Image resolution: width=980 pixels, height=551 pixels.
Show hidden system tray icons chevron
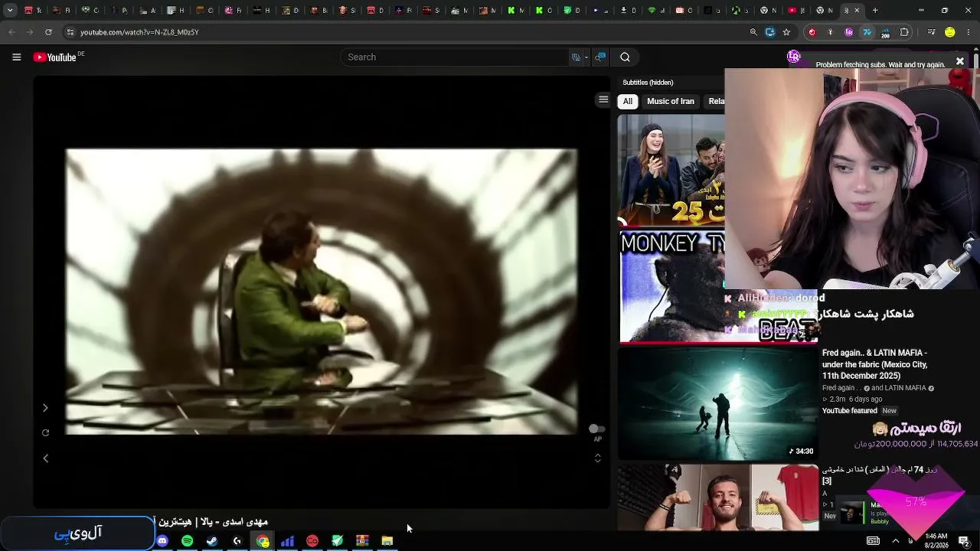[x=896, y=541]
